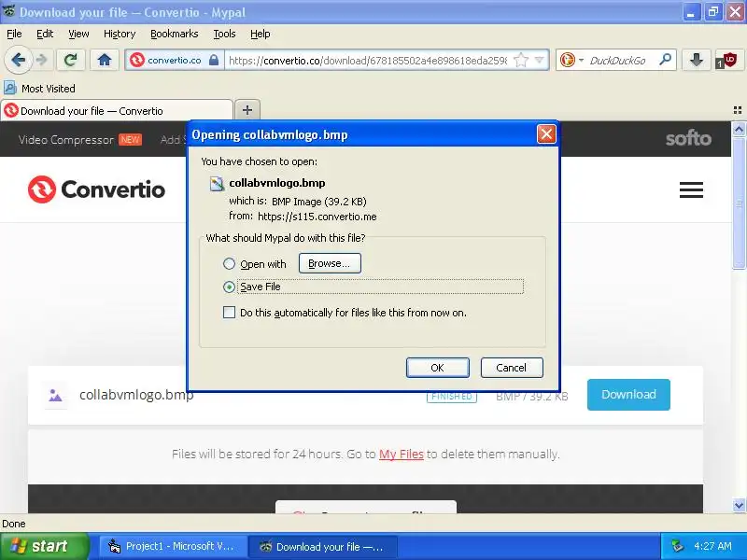Reload the page with the refresh icon
The height and width of the screenshot is (560, 747).
pyautogui.click(x=71, y=60)
